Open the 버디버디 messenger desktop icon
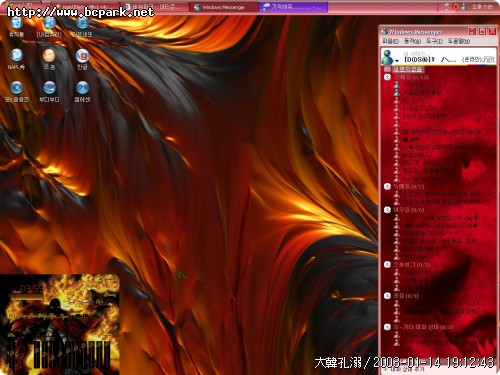 pyautogui.click(x=49, y=92)
